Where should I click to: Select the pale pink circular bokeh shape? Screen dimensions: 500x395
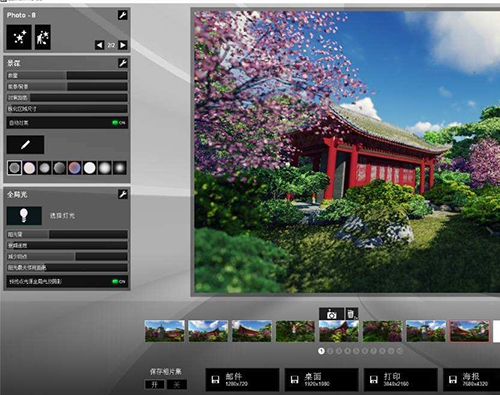29,168
